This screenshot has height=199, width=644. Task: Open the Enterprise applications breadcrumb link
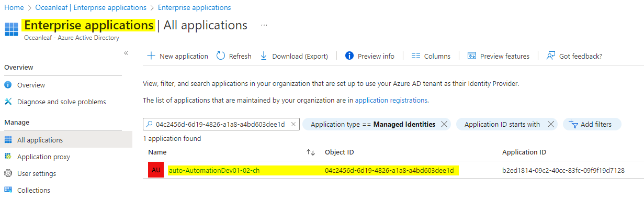tap(194, 7)
